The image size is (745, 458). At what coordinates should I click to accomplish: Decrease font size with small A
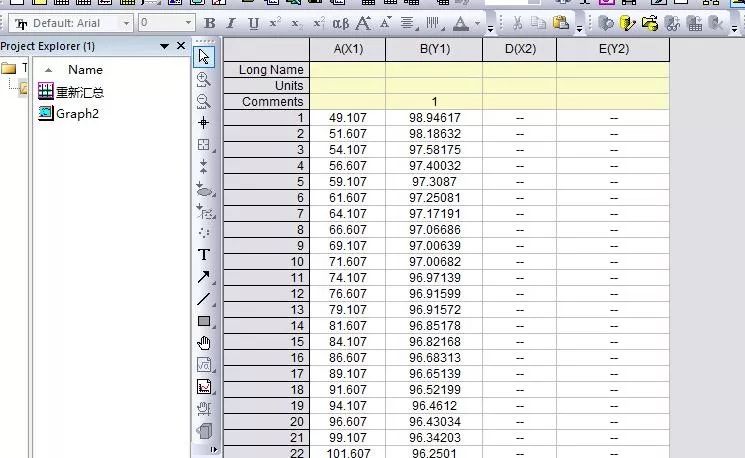pos(385,22)
